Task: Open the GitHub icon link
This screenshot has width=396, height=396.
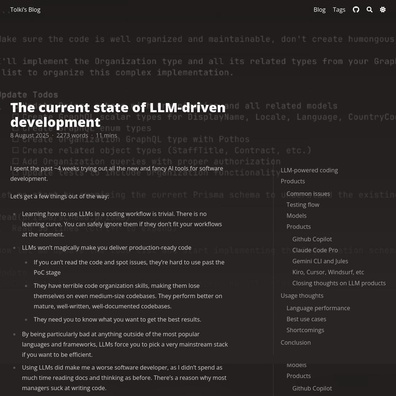Action: pos(356,10)
